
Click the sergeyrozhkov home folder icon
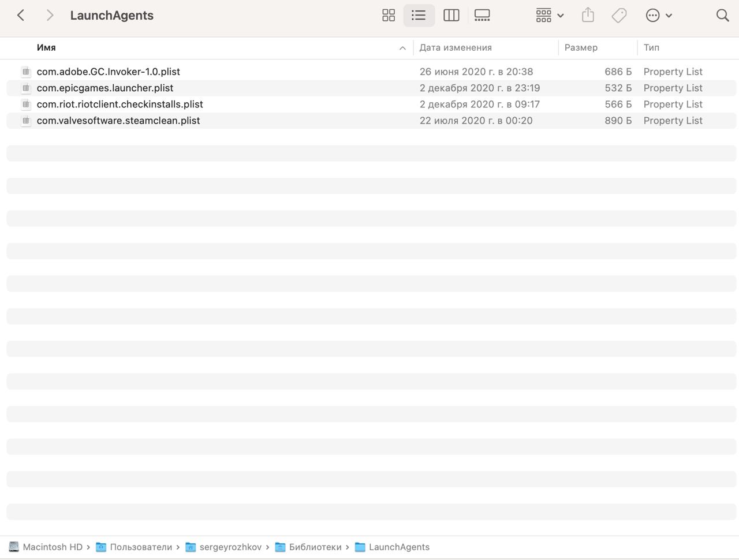[191, 547]
